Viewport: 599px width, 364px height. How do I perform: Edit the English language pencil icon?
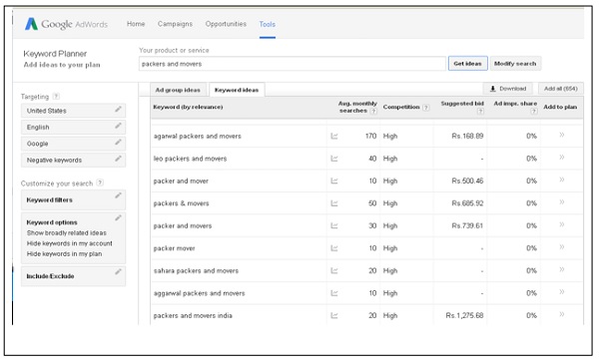point(118,126)
